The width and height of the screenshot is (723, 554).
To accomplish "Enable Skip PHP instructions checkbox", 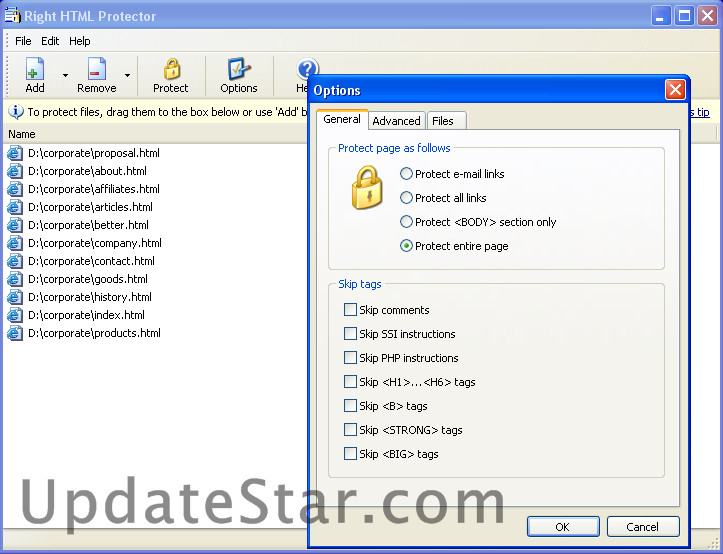I will coord(350,357).
